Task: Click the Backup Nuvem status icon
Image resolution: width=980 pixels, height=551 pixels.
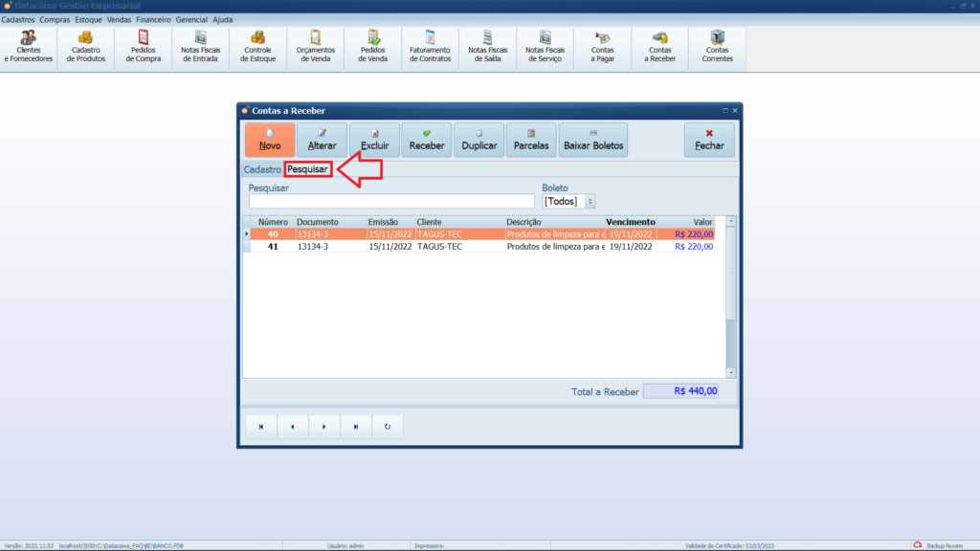Action: 917,545
